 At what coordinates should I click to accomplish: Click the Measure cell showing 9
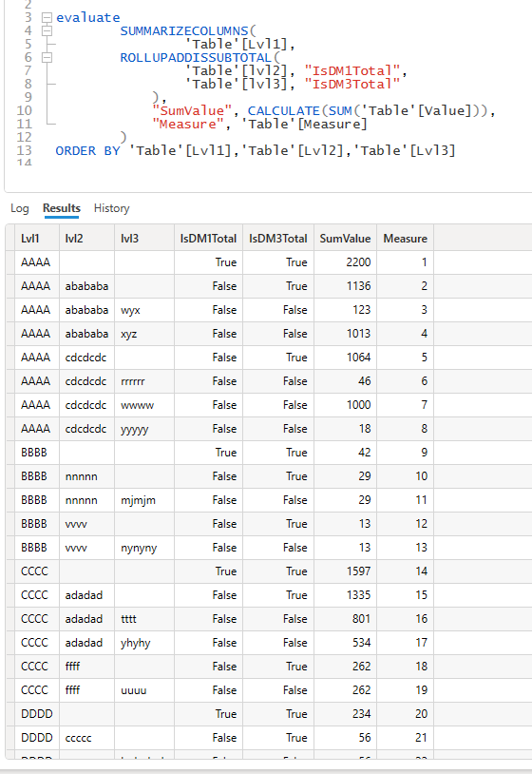click(406, 453)
